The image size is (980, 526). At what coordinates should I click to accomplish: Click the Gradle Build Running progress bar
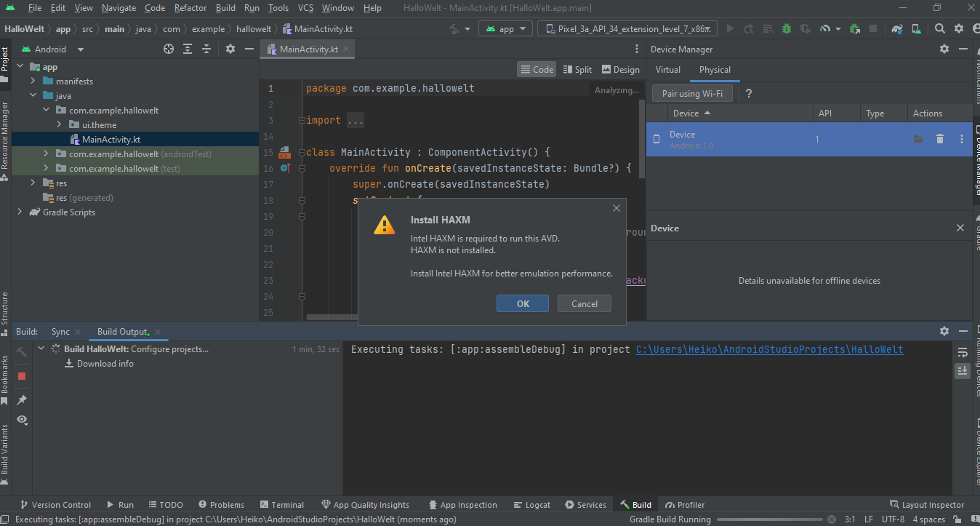coord(771,519)
